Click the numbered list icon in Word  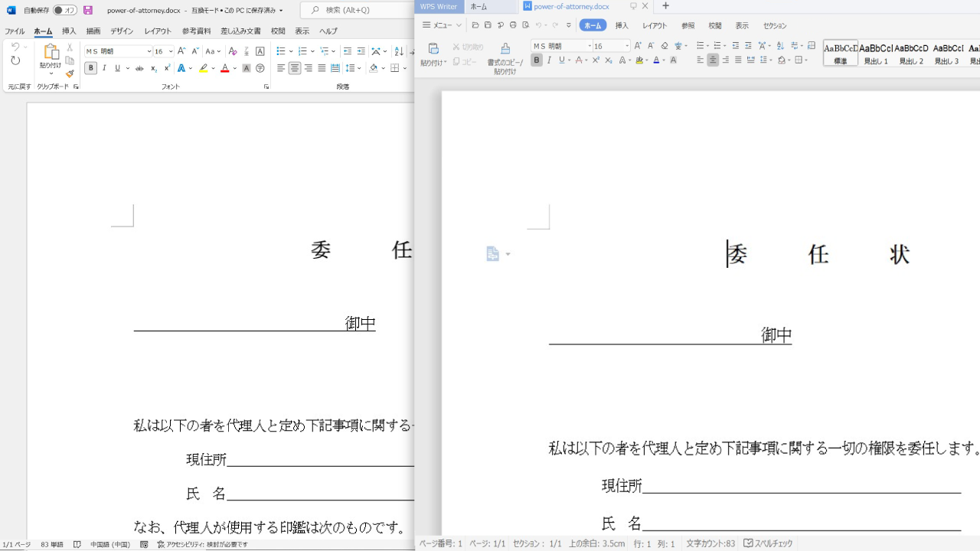(302, 51)
